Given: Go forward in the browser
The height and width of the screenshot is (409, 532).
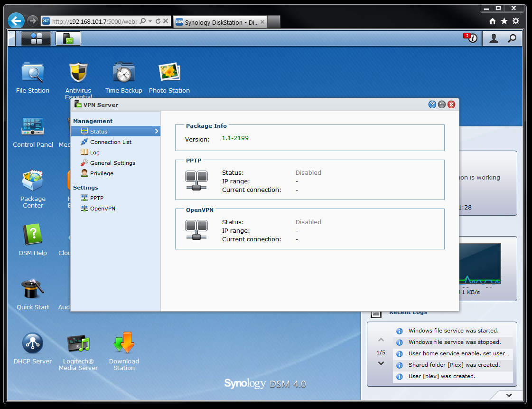Looking at the screenshot, I should point(33,21).
